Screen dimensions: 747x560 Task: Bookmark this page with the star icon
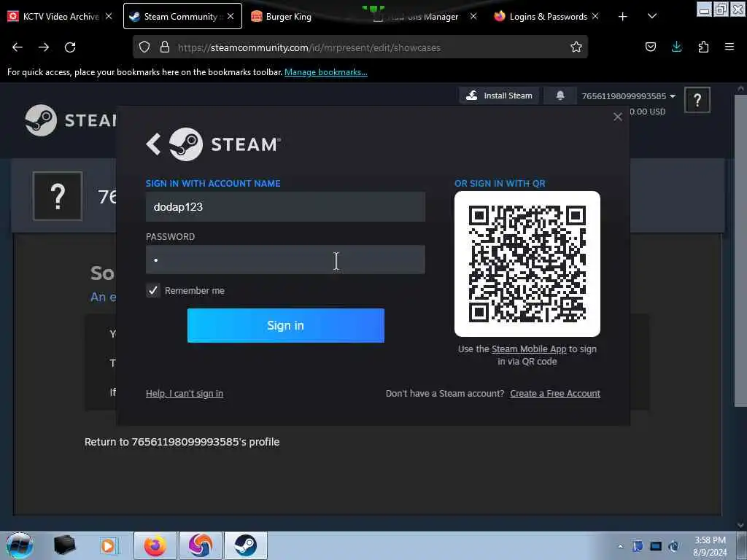tap(576, 47)
